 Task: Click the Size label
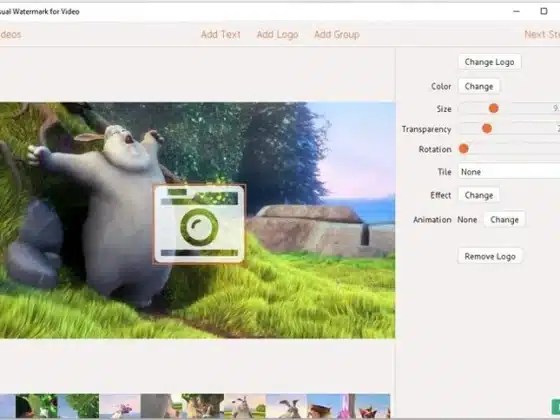[x=444, y=109]
